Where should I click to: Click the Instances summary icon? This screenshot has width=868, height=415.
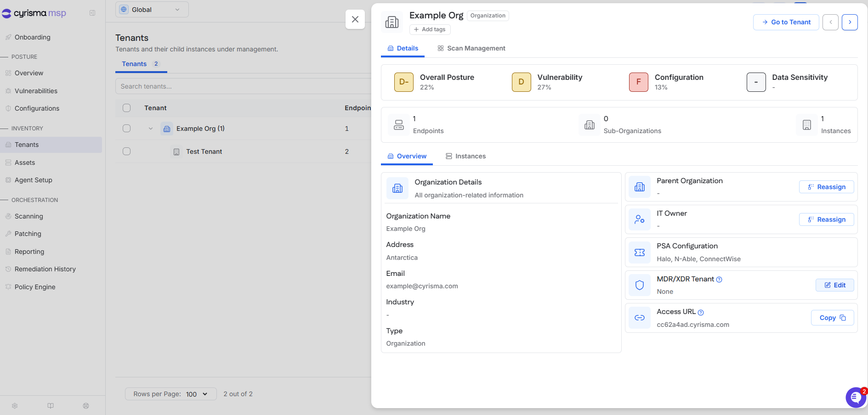807,125
